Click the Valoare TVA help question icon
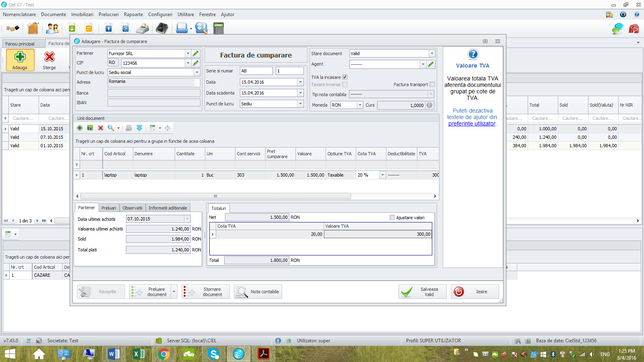 473,54
